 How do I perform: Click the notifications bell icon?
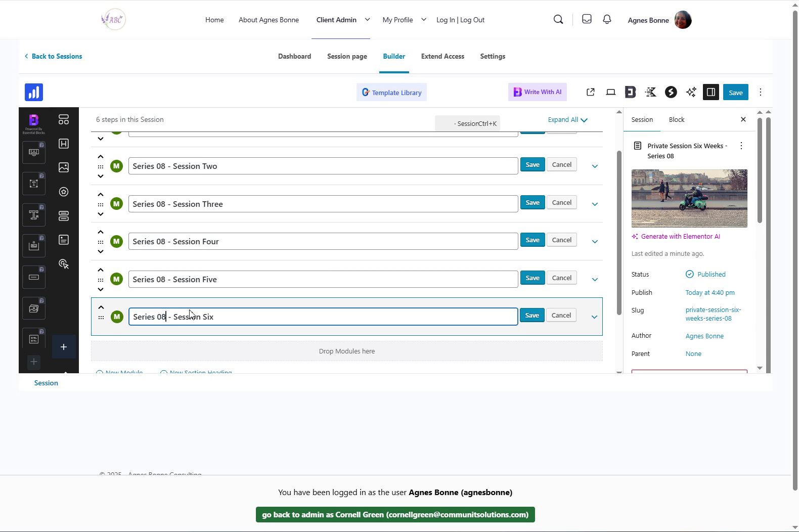[x=607, y=20]
